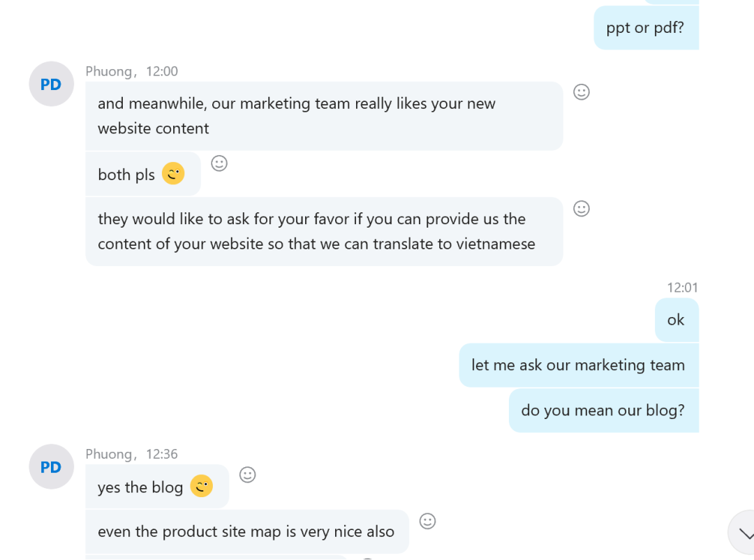Click sender name Phuong at 12:36
Viewport: 754px width, 560px height.
(x=109, y=454)
